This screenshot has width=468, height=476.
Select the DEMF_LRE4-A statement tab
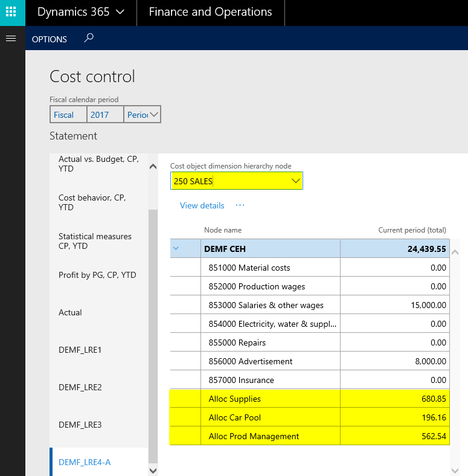click(x=85, y=462)
